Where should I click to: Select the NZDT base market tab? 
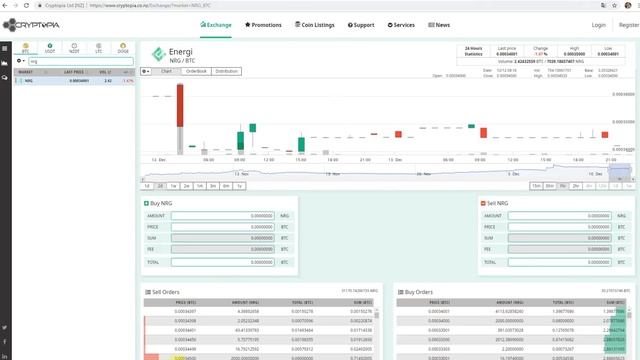[74, 48]
